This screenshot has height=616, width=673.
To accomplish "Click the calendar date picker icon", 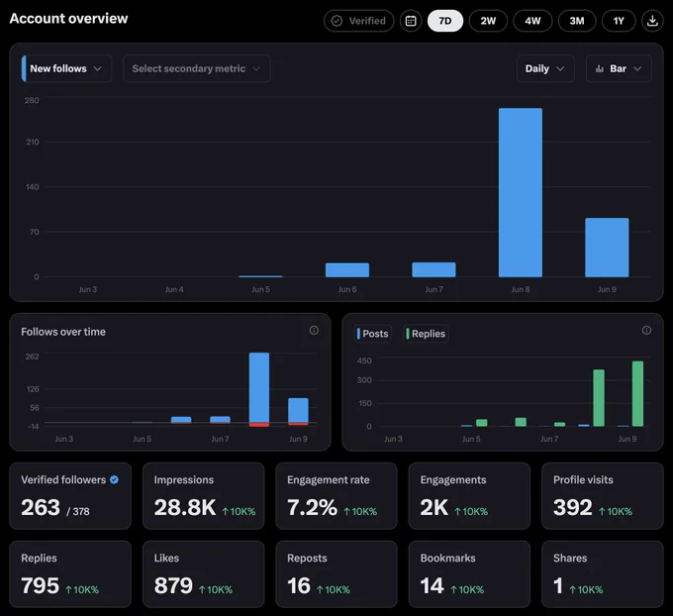I will pyautogui.click(x=411, y=21).
